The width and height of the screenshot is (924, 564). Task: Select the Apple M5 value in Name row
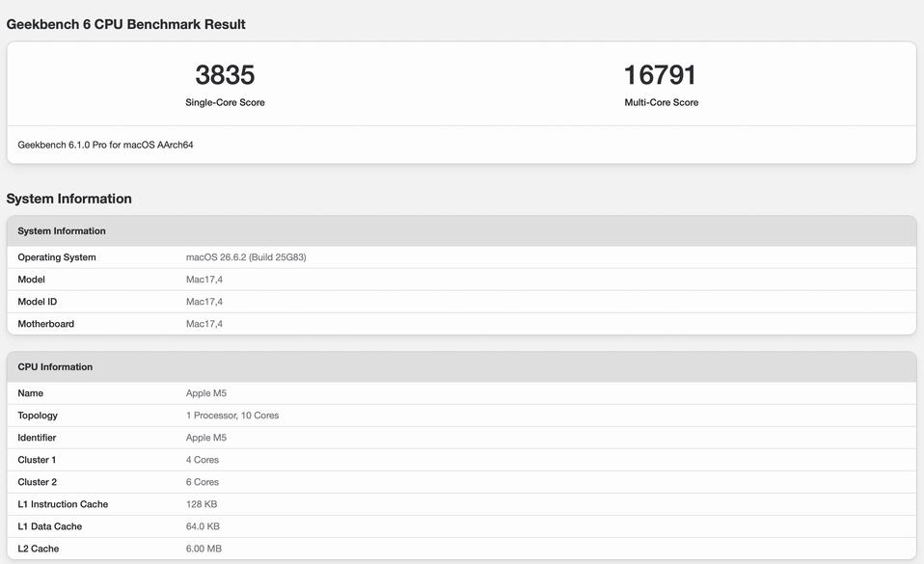click(206, 393)
